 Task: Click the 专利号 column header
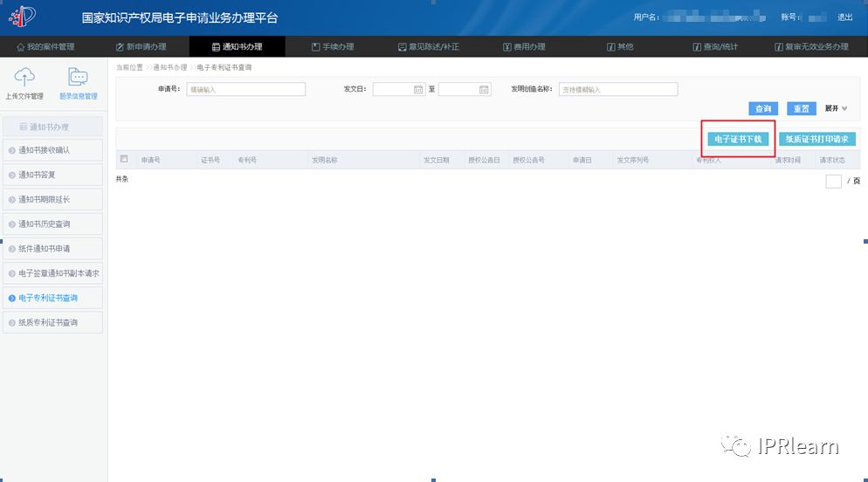[x=247, y=160]
